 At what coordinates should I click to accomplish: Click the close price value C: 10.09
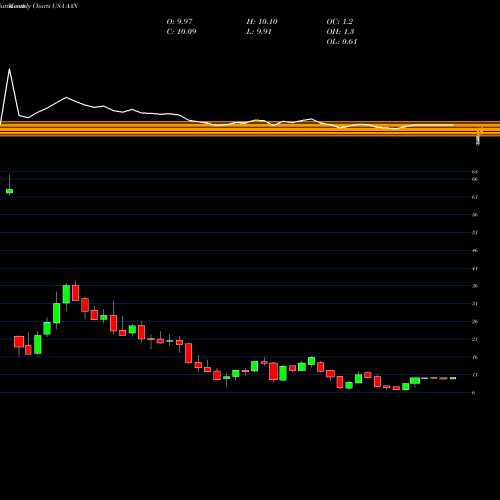click(x=181, y=32)
